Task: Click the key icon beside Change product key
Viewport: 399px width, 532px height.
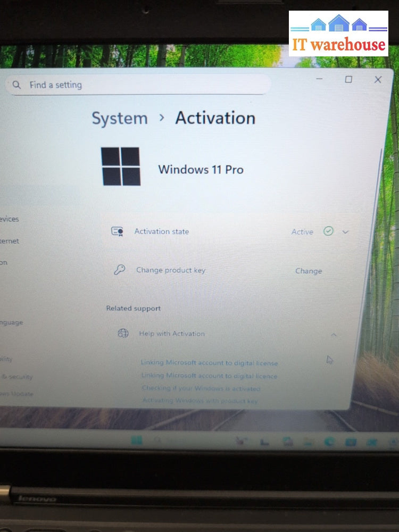Action: [x=119, y=270]
